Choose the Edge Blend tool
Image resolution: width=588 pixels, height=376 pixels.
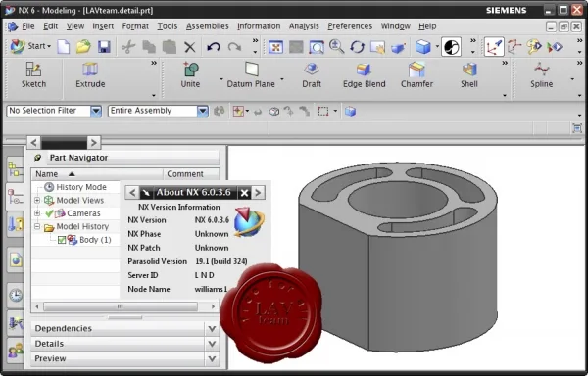click(x=365, y=74)
